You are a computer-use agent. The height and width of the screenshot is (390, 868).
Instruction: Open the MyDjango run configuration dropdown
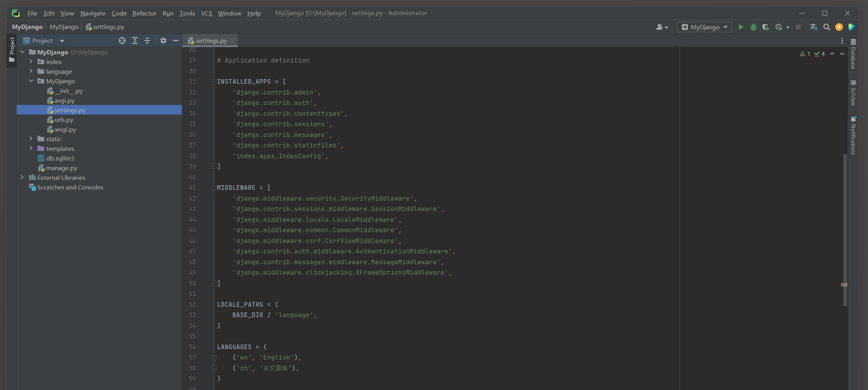point(705,27)
